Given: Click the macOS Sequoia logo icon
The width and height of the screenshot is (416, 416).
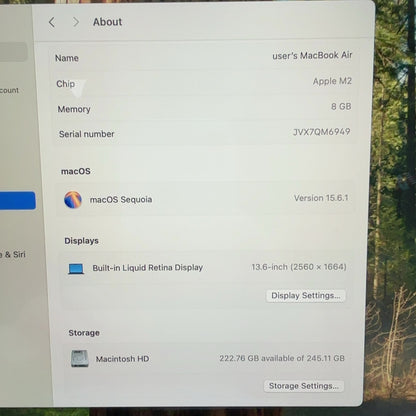Looking at the screenshot, I should pyautogui.click(x=73, y=200).
